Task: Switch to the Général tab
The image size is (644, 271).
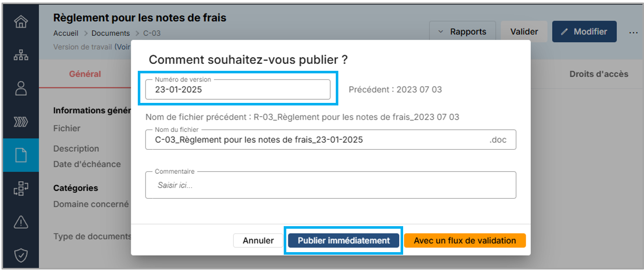Action: [x=85, y=74]
